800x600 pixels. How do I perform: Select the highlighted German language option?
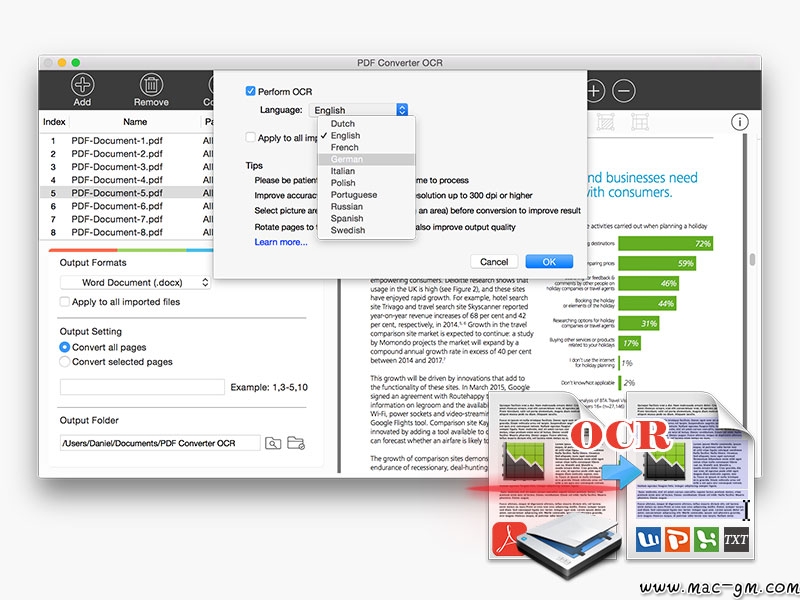click(366, 159)
